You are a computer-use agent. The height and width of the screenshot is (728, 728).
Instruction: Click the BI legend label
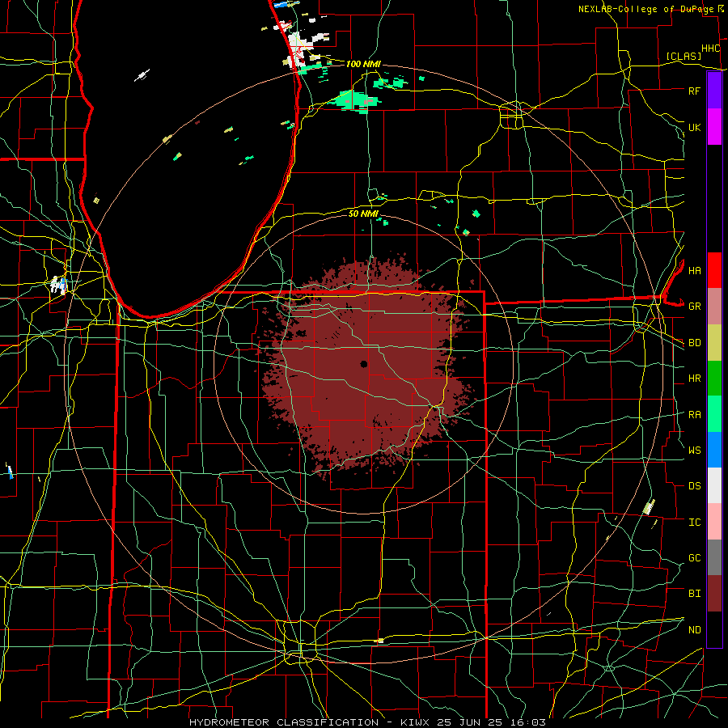coord(694,594)
